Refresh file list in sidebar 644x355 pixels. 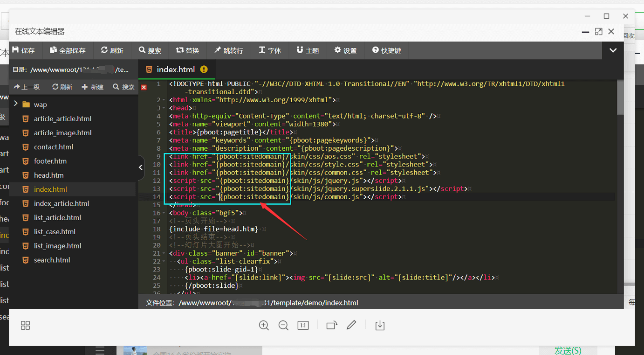[62, 87]
